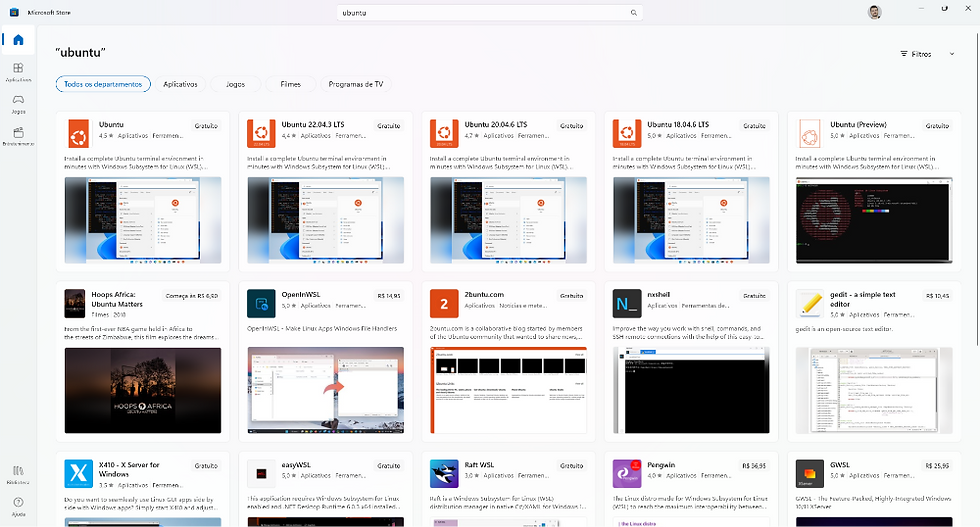
Task: Click the Microsoft Store logo icon
Action: 14,12
